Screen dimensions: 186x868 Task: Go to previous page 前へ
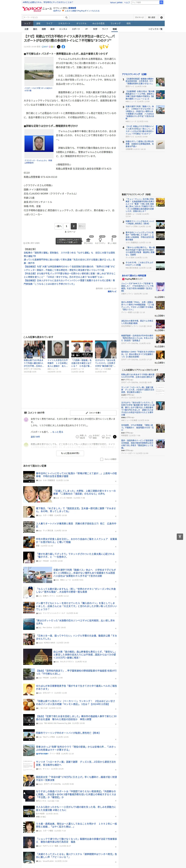point(59,226)
